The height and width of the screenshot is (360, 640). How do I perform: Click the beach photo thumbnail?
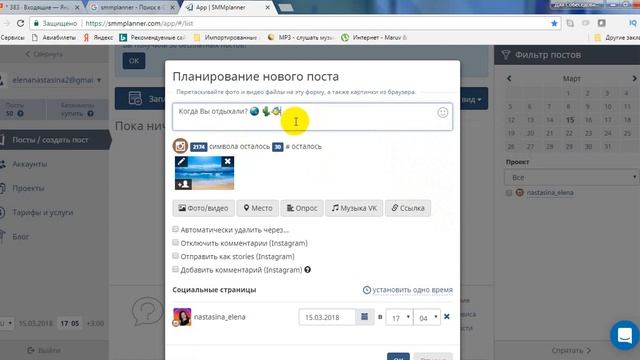(x=204, y=173)
